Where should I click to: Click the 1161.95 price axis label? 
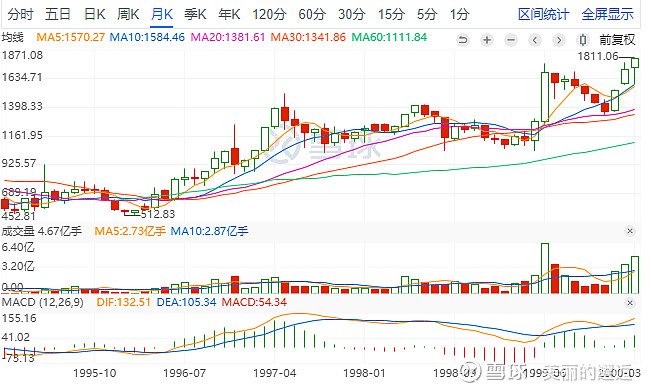coord(22,135)
